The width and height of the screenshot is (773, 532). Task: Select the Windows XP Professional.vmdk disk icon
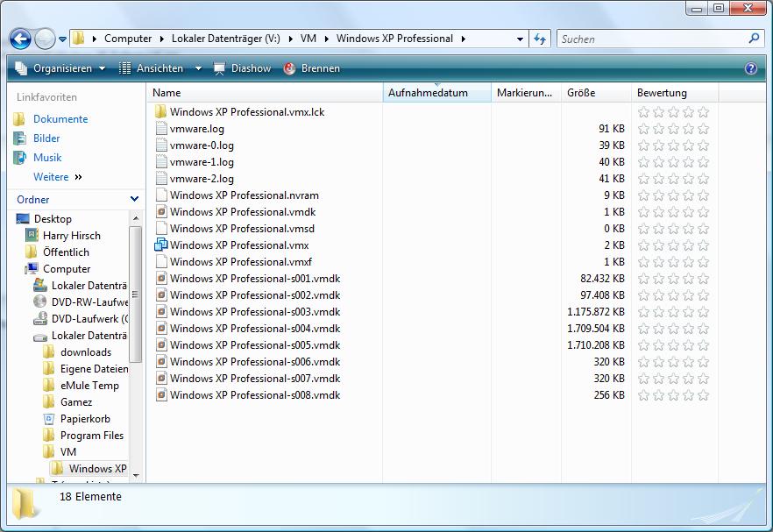click(x=160, y=211)
